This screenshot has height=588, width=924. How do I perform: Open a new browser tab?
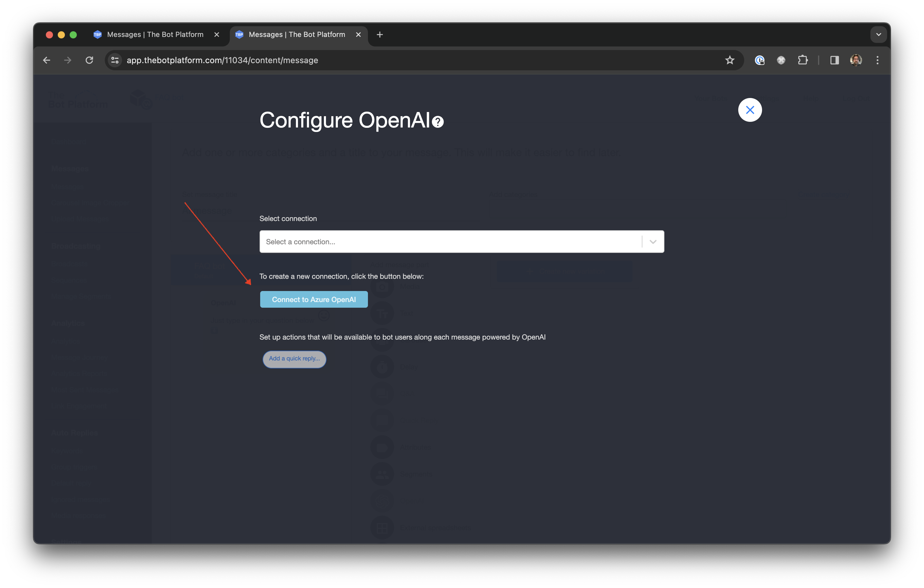380,35
